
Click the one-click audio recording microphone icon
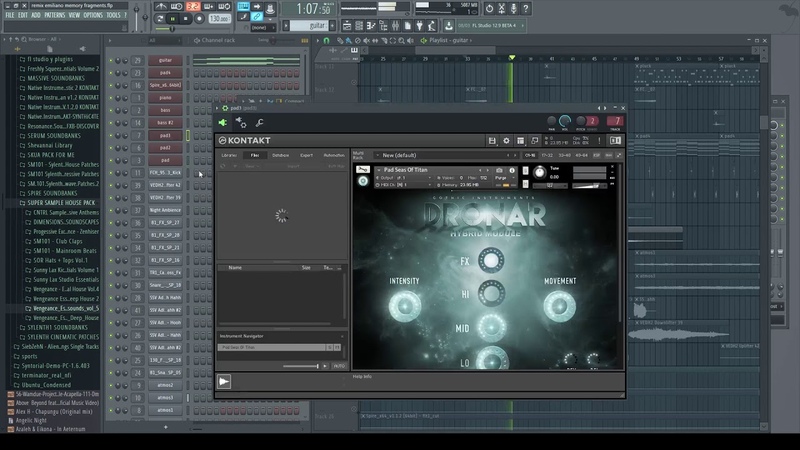[513, 8]
